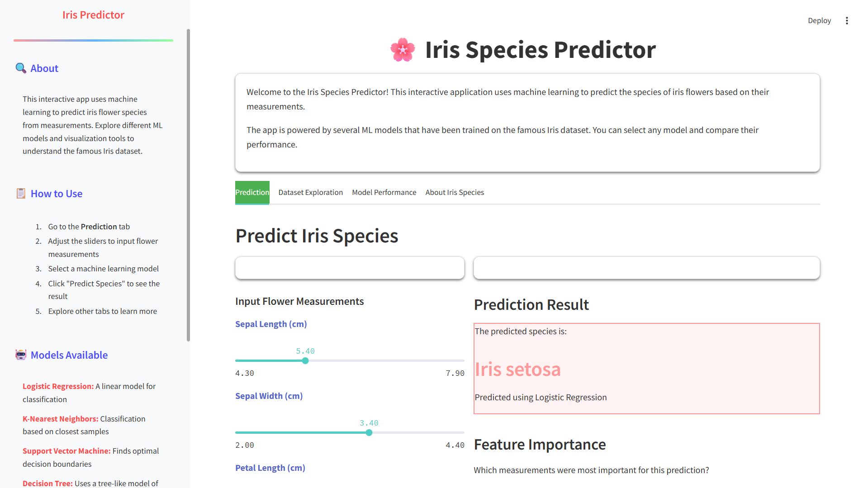Open the three-dot main menu

847,21
